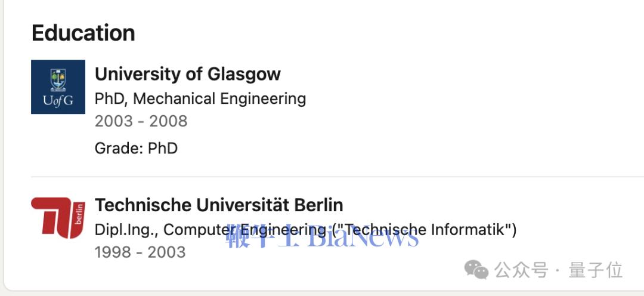The width and height of the screenshot is (644, 296).
Task: Open the University of Glasgow school link
Action: [188, 74]
